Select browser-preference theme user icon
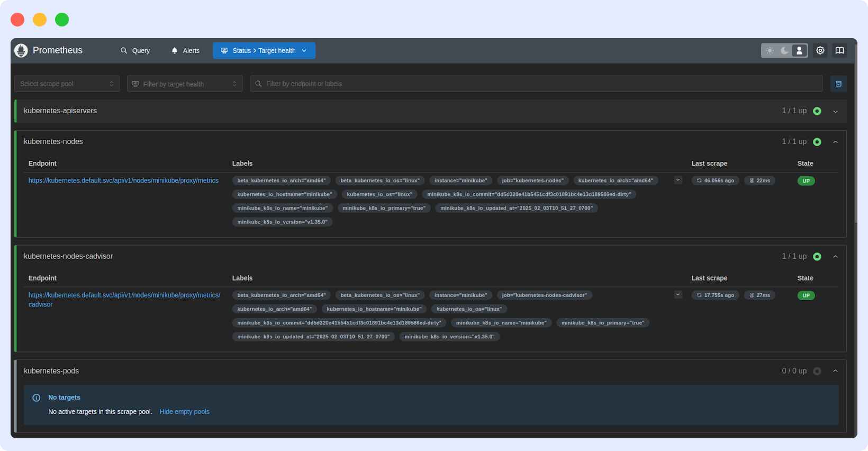Viewport: 868px width, 451px height. click(x=800, y=51)
